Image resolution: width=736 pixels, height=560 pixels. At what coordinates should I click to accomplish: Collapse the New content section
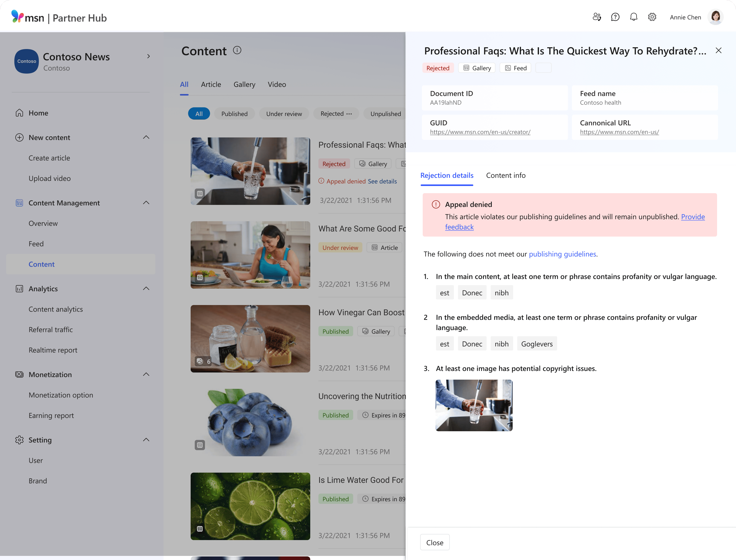click(146, 137)
